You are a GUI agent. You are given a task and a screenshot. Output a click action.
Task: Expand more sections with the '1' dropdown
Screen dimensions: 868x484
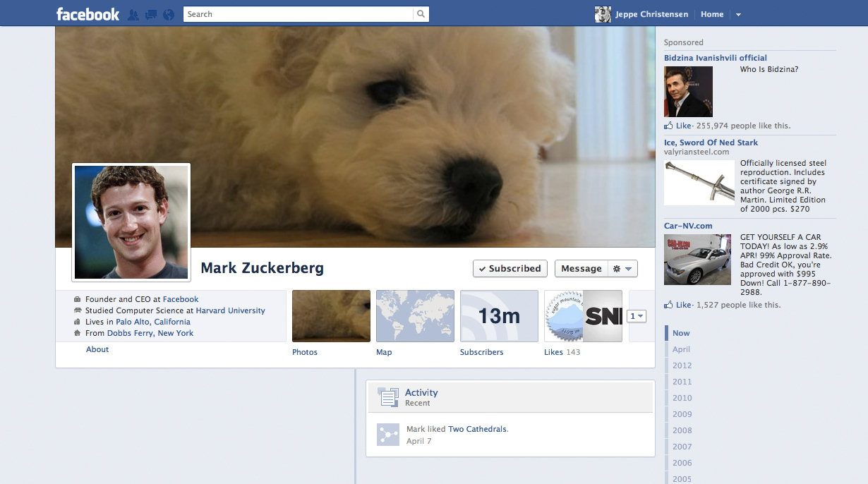pyautogui.click(x=637, y=317)
